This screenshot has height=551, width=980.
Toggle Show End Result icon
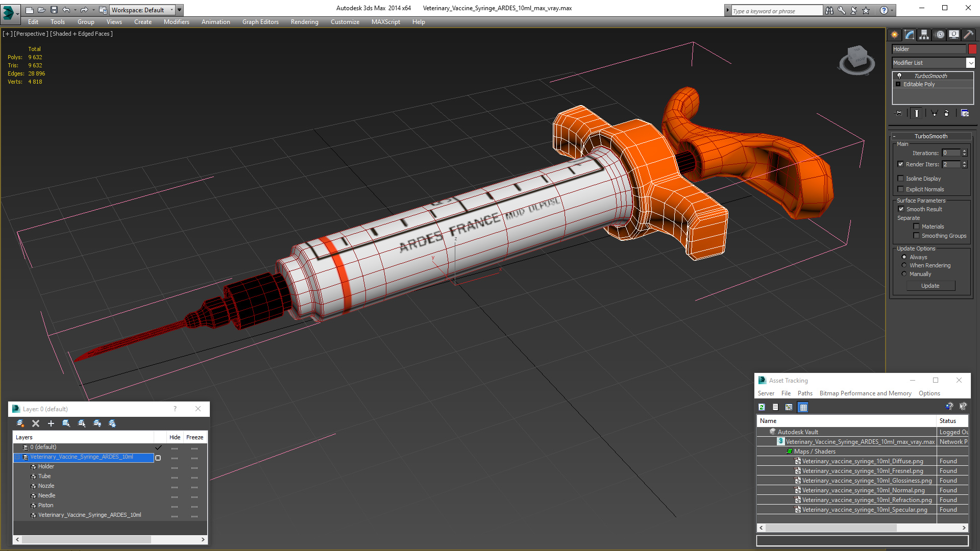click(917, 113)
